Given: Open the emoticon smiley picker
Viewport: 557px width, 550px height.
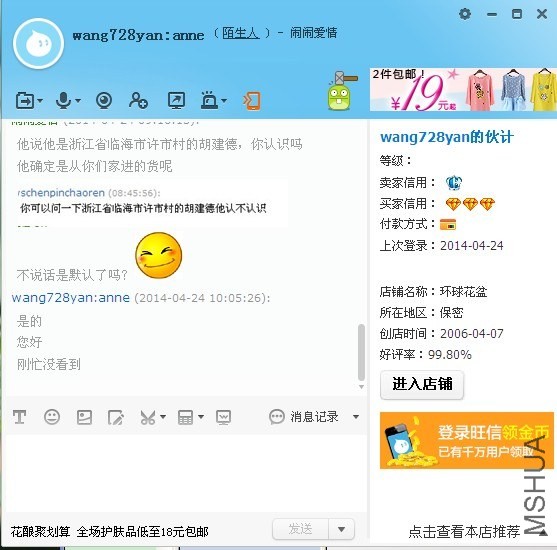Looking at the screenshot, I should point(52,417).
